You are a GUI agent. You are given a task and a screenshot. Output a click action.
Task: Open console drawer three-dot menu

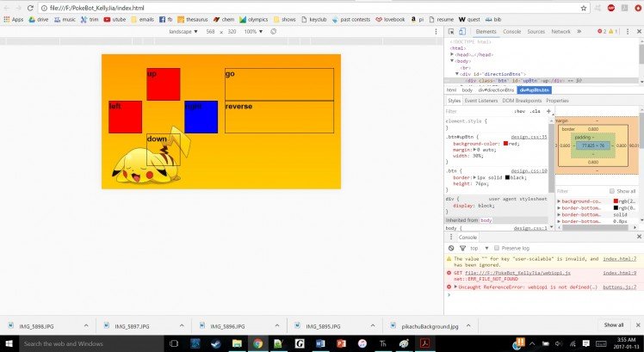451,237
